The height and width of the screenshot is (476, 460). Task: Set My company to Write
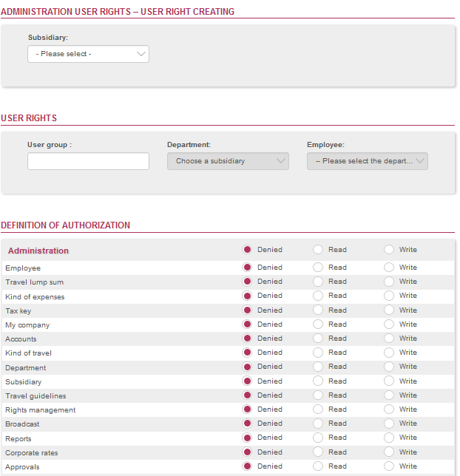(388, 324)
